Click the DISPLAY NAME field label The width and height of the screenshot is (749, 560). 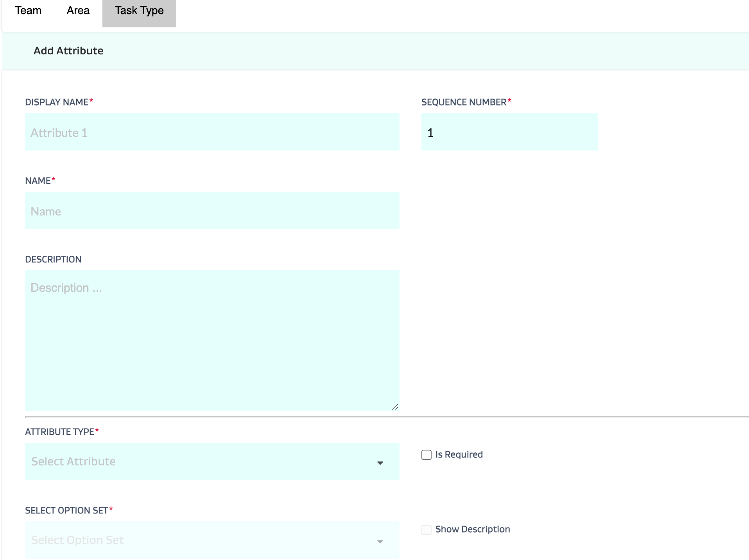click(57, 102)
